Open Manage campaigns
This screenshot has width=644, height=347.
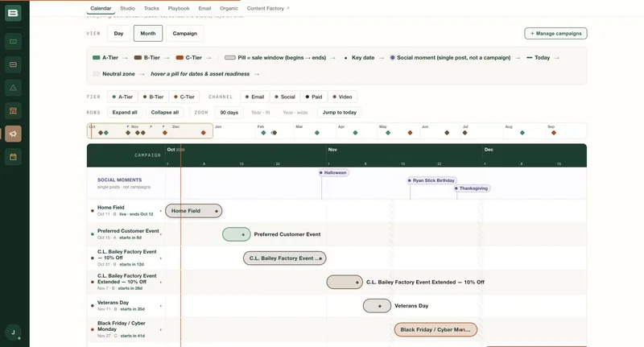555,34
